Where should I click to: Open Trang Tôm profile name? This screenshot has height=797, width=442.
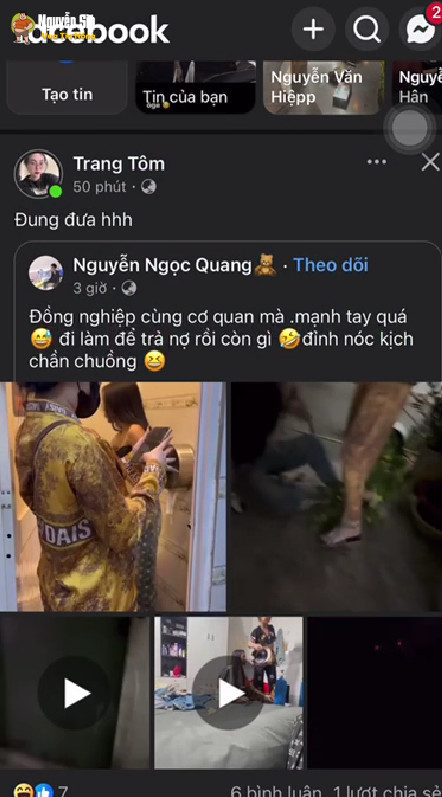click(x=119, y=164)
